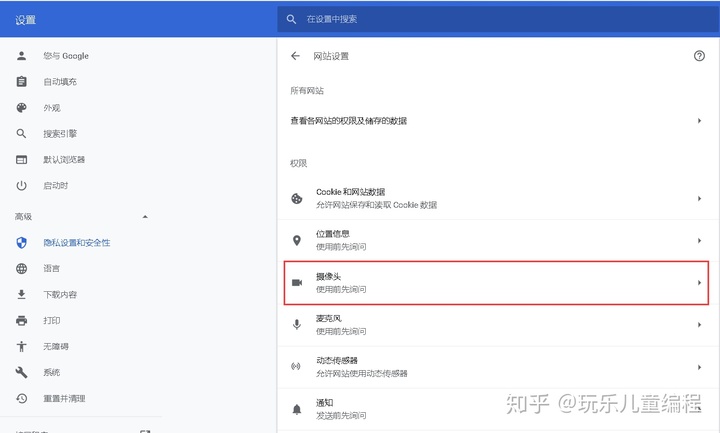Click the microphone icon for 麦克风
This screenshot has width=720, height=433.
tap(297, 325)
